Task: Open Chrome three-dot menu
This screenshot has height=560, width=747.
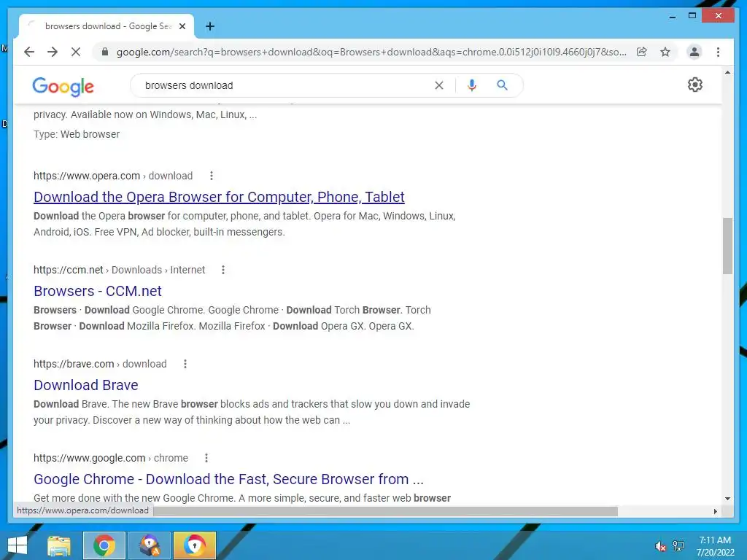Action: pyautogui.click(x=718, y=52)
